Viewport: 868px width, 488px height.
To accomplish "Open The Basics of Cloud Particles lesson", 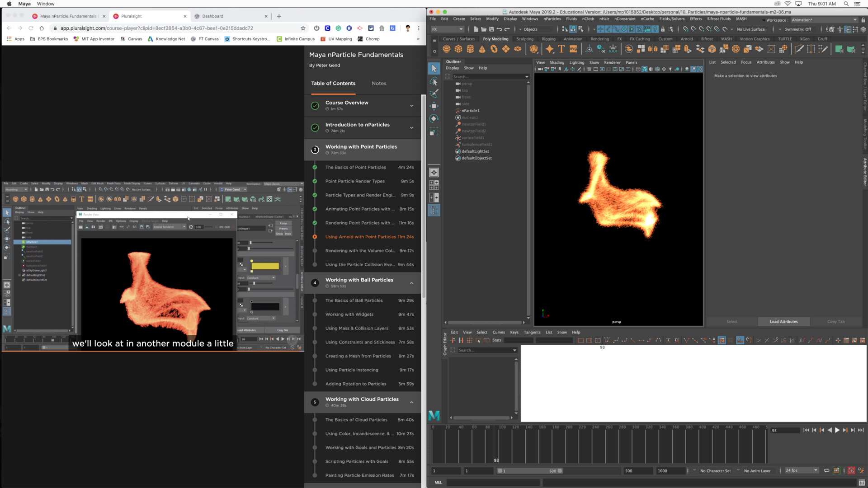I will (x=357, y=420).
